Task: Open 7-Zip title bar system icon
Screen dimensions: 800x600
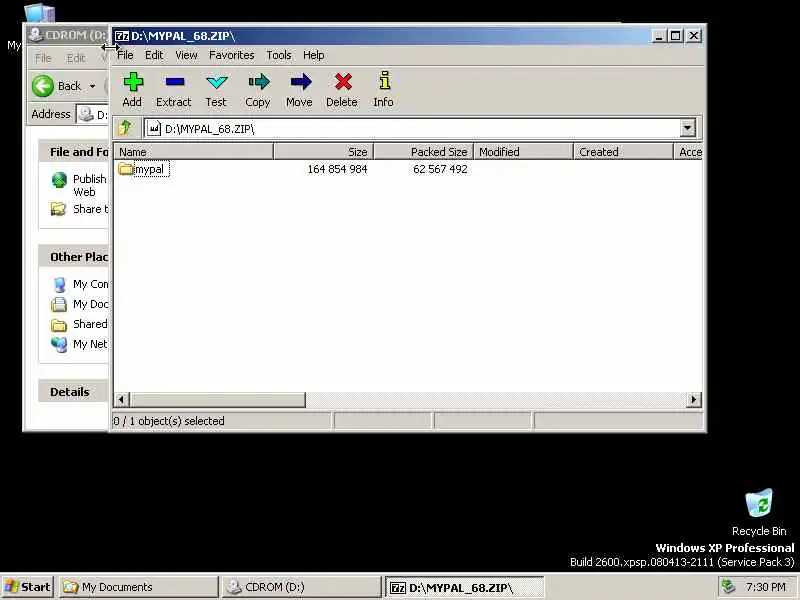Action: pos(121,36)
